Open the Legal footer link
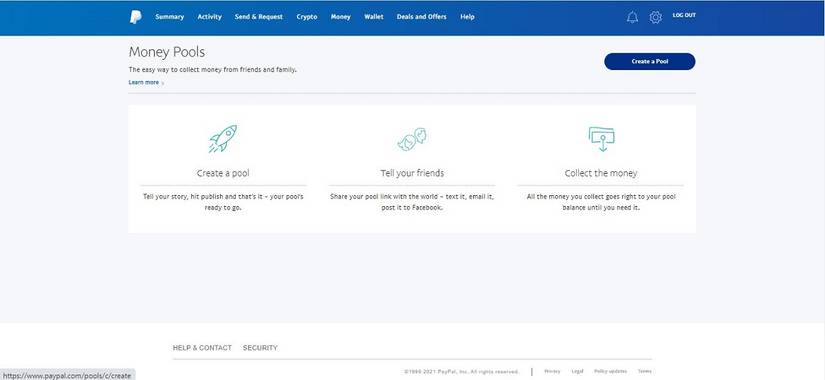 577,372
